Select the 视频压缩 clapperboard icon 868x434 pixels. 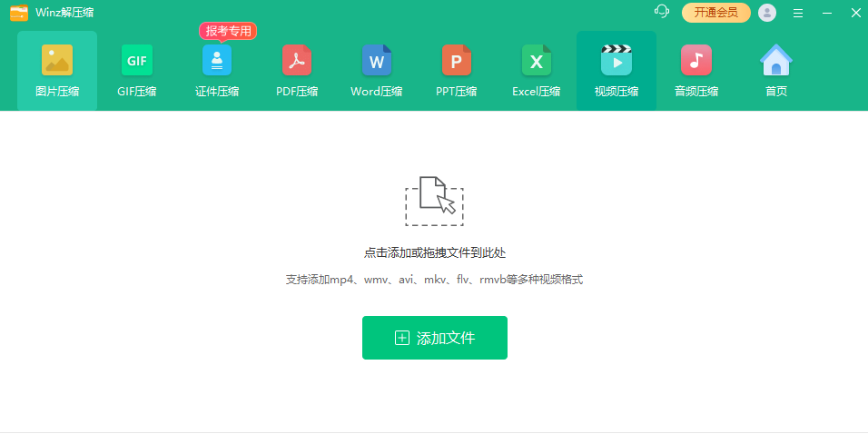tap(616, 60)
